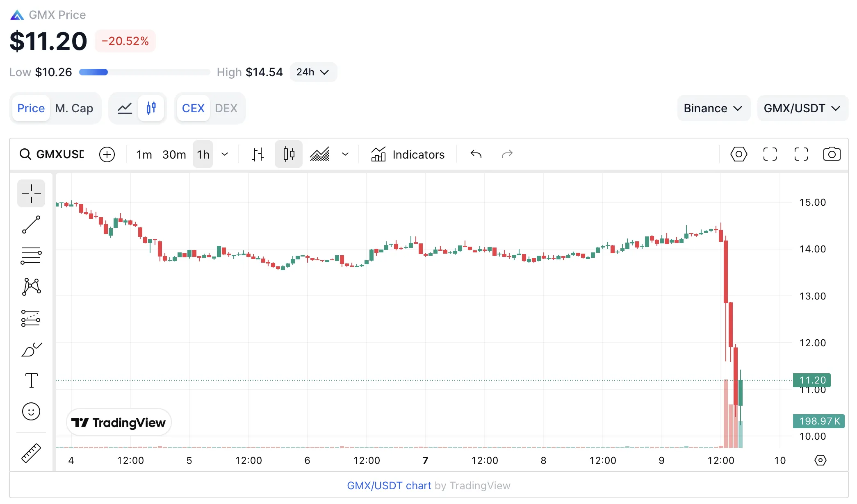The width and height of the screenshot is (857, 504).
Task: Open the 24h range dropdown
Action: pyautogui.click(x=313, y=72)
